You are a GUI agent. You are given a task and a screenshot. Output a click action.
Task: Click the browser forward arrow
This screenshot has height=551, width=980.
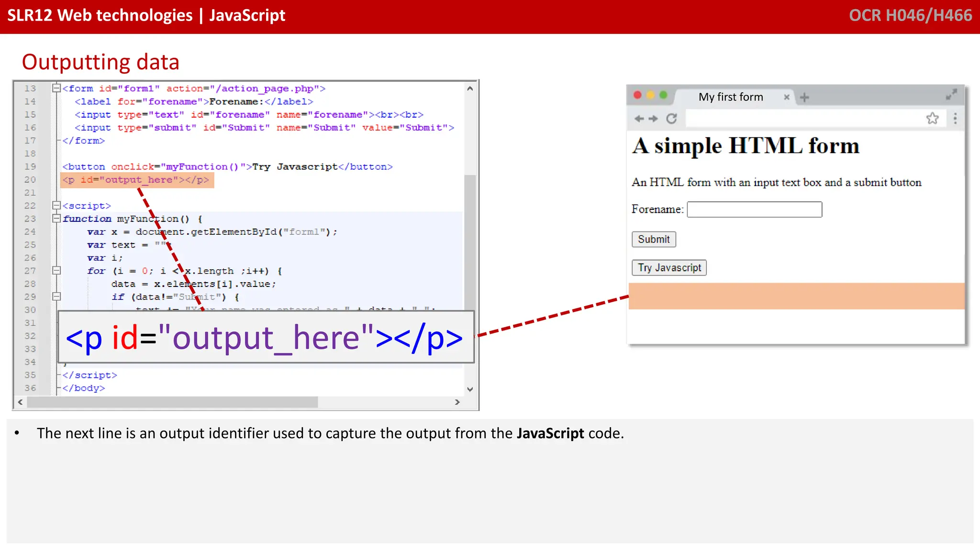(x=653, y=119)
